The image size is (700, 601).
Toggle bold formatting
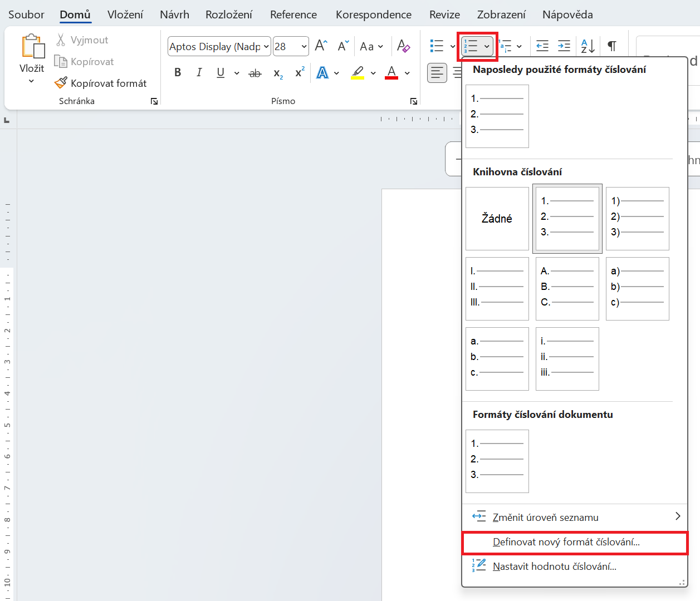click(x=178, y=72)
